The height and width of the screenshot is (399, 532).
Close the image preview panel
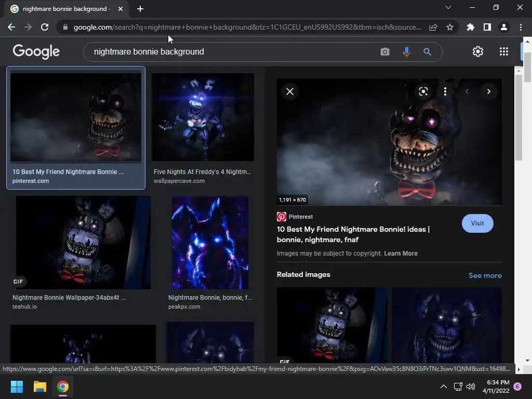coord(290,91)
